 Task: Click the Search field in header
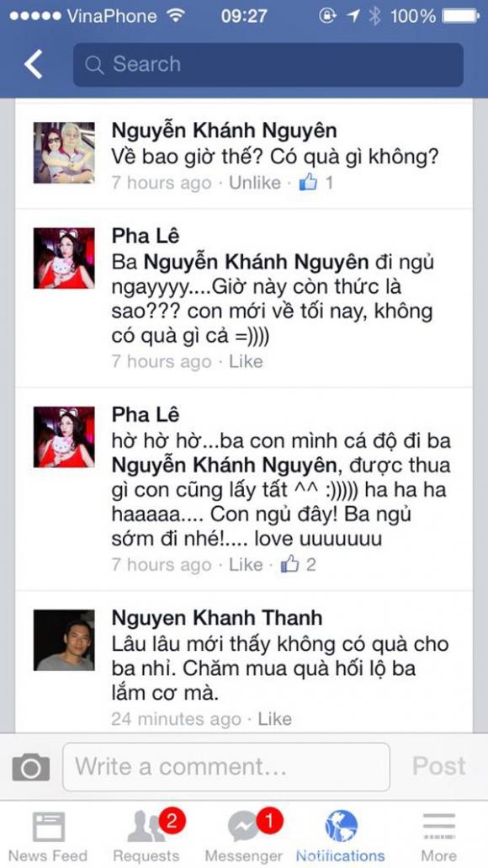pyautogui.click(x=268, y=65)
